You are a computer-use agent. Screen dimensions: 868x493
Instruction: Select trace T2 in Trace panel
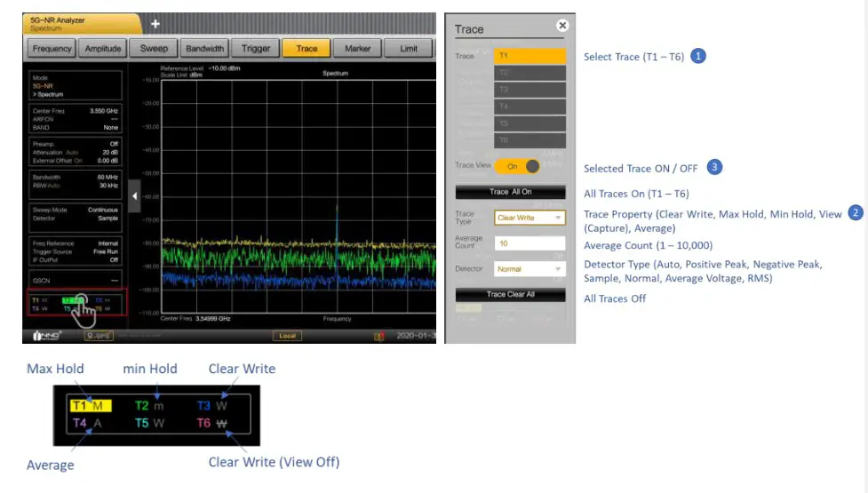pos(530,73)
